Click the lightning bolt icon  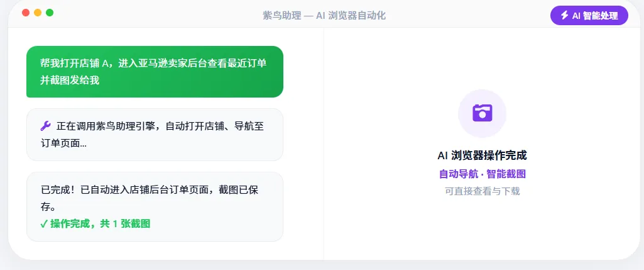564,16
